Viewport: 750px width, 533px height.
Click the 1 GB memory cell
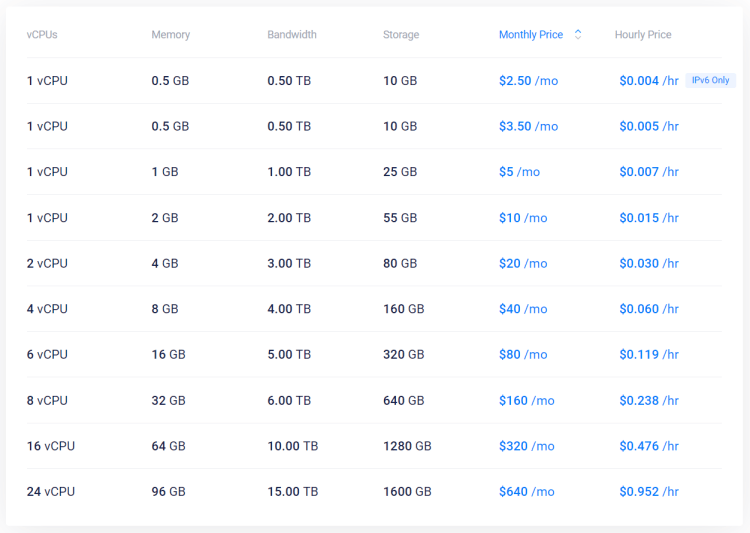point(165,172)
